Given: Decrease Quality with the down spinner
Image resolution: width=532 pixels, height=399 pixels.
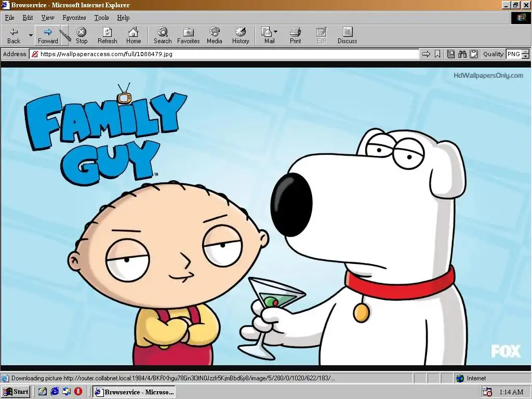Looking at the screenshot, I should (526, 56).
